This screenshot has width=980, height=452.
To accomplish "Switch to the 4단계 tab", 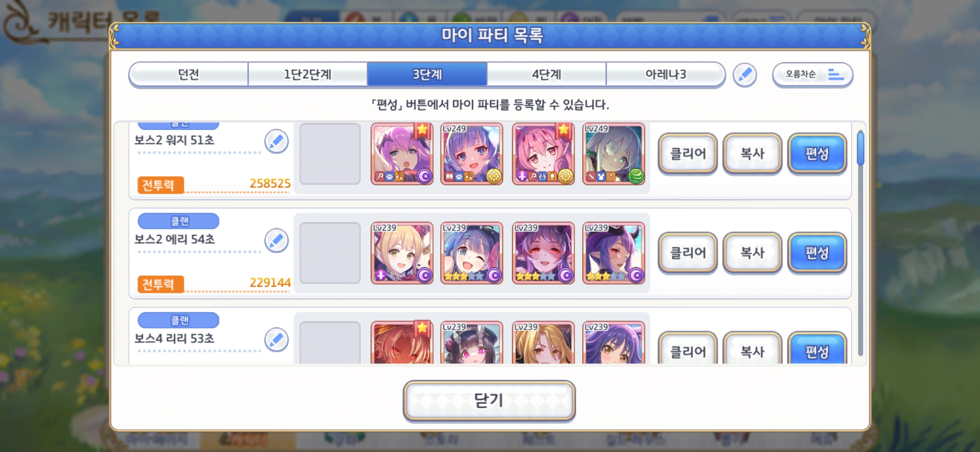I will [547, 74].
